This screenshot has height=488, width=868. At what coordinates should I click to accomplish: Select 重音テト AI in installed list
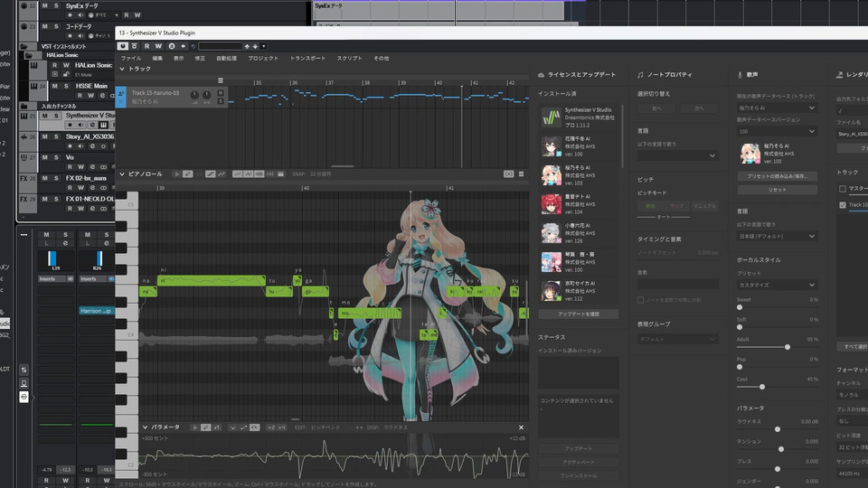pyautogui.click(x=579, y=204)
